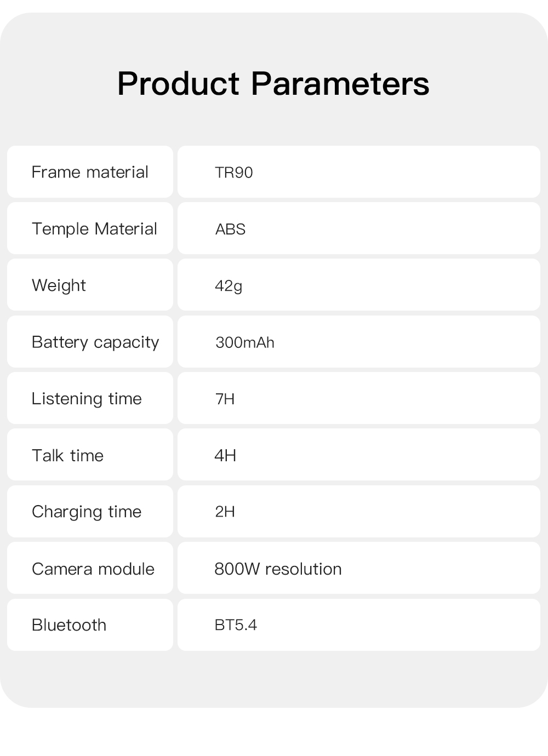This screenshot has width=548, height=756.
Task: Click the BT5.4 value
Action: (236, 625)
